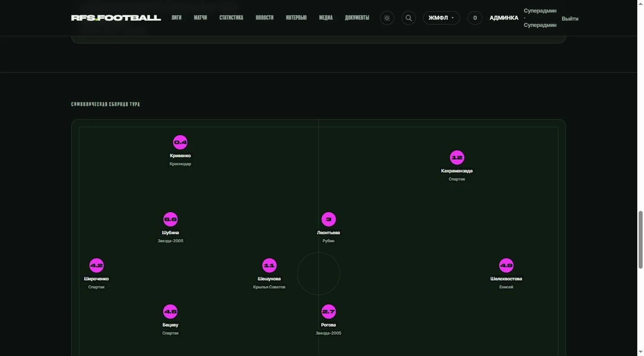Select Бециву's rating badge
Image resolution: width=644 pixels, height=356 pixels.
170,312
